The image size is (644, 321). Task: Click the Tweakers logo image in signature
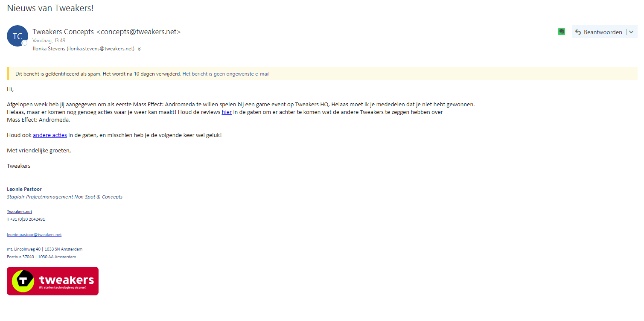click(52, 281)
